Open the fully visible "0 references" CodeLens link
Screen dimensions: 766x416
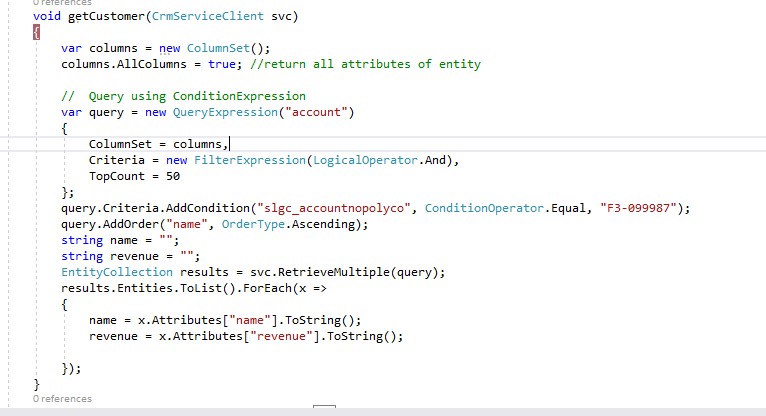(x=62, y=399)
